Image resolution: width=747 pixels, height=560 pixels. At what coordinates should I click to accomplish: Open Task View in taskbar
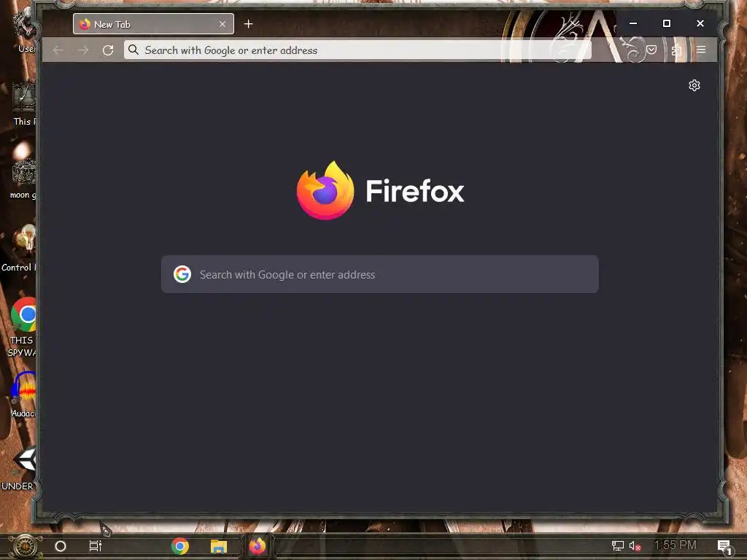[x=96, y=546]
